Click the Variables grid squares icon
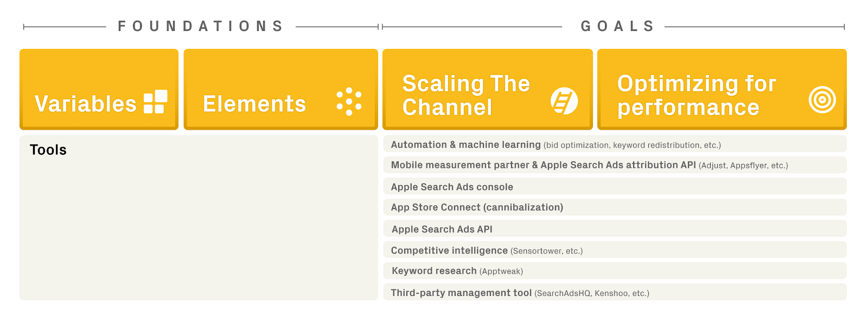This screenshot has height=322, width=868. (156, 102)
